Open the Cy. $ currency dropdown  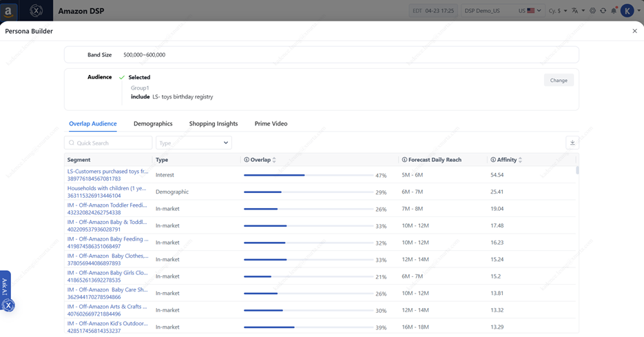(x=557, y=11)
